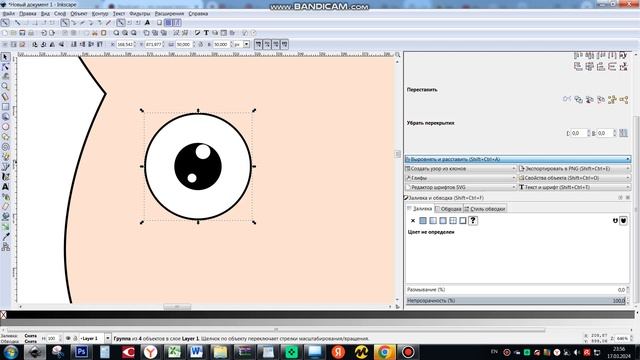Select the Gradient tool
This screenshot has height=360, width=640.
tap(5, 227)
